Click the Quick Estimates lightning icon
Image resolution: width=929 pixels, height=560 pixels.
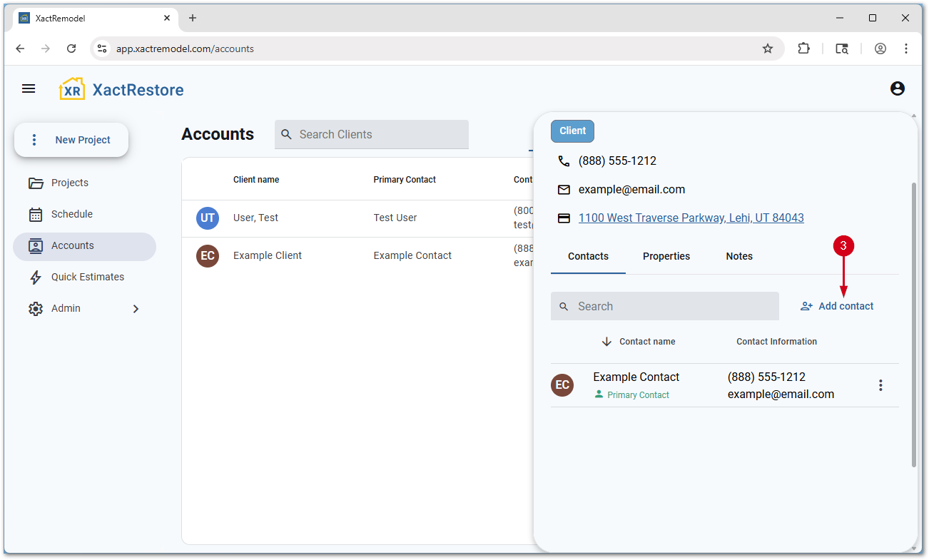pyautogui.click(x=36, y=278)
